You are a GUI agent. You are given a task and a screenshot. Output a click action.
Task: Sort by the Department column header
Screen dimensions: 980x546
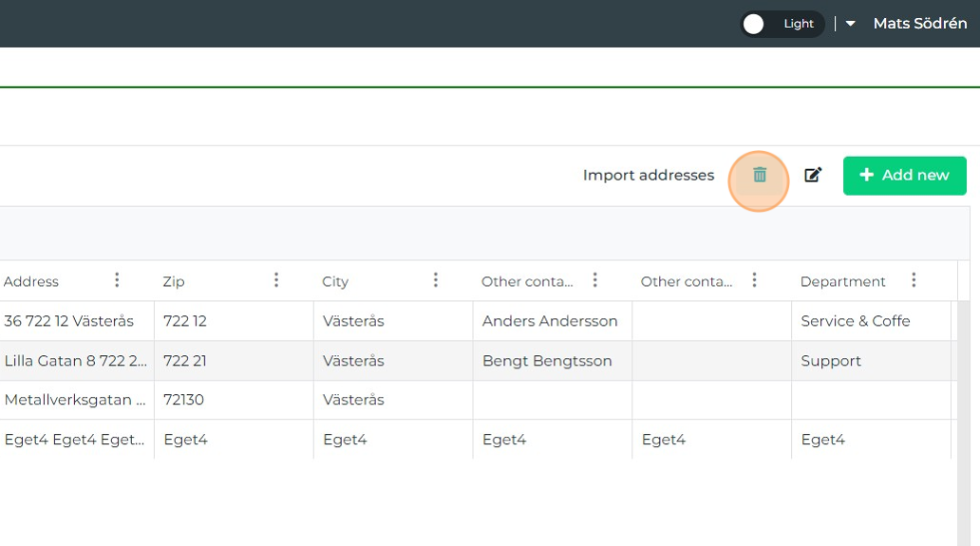pos(842,282)
